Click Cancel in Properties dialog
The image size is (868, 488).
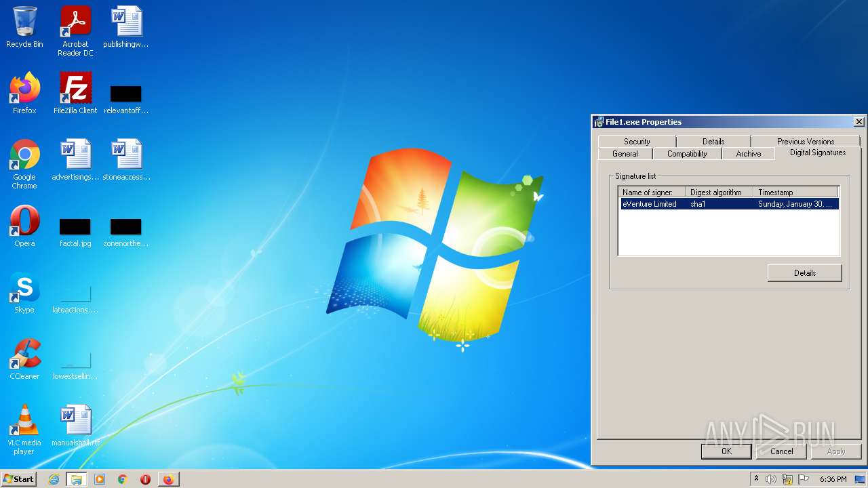pos(781,451)
